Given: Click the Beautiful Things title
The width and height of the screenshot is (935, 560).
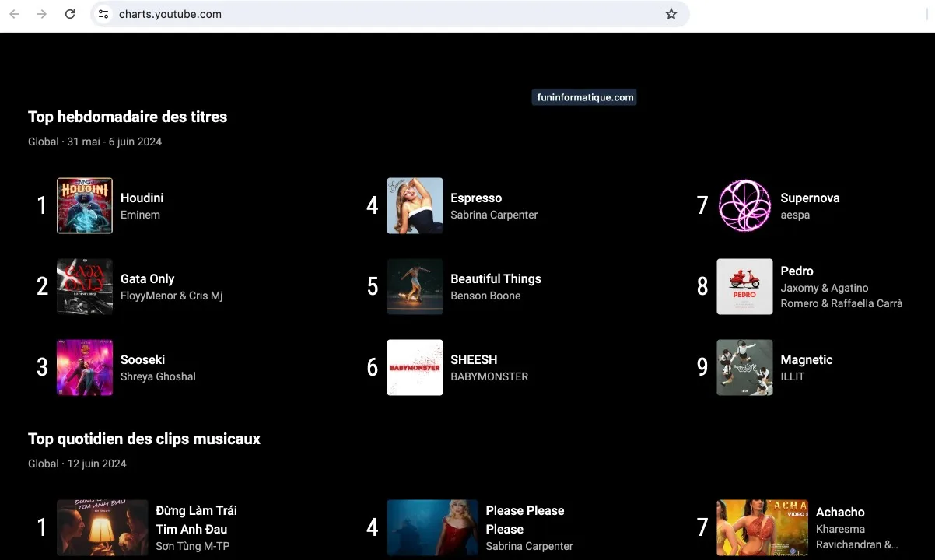Looking at the screenshot, I should [x=496, y=278].
